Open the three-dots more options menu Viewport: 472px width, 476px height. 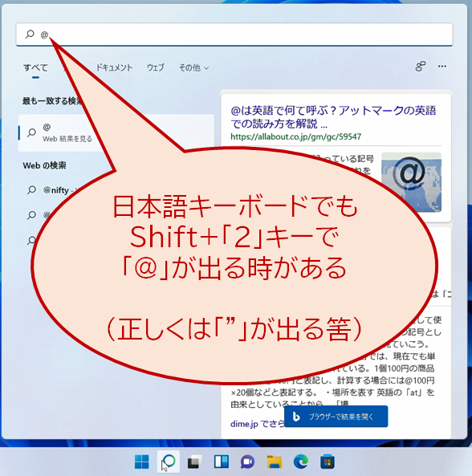point(442,66)
